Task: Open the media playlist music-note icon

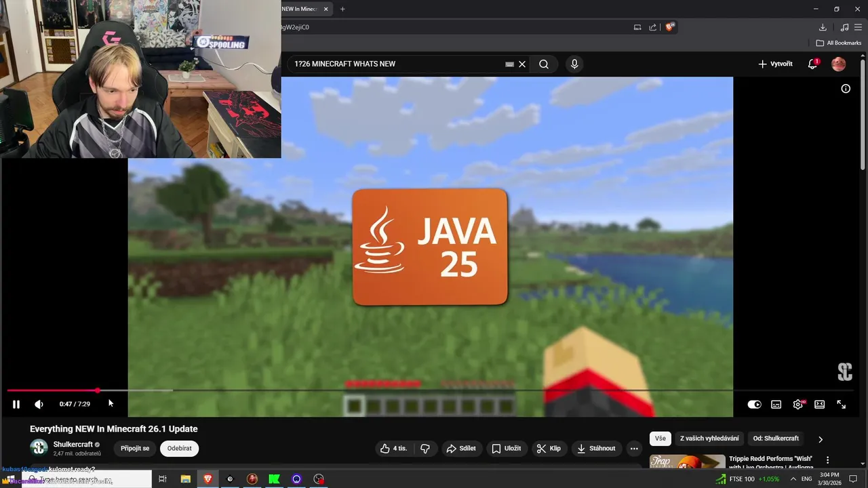Action: tap(844, 27)
